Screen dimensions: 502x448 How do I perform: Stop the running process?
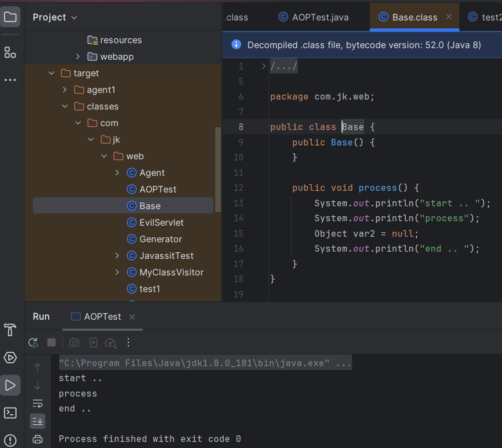51,343
